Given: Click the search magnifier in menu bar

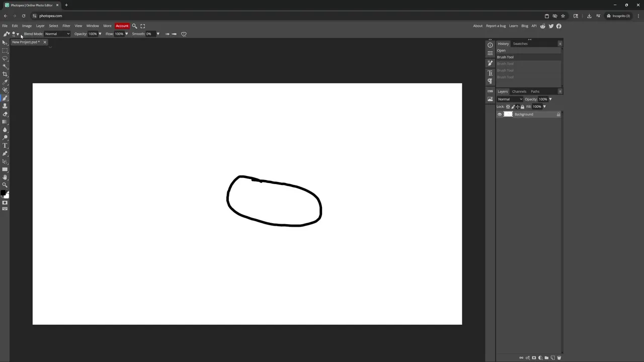Looking at the screenshot, I should (x=134, y=26).
